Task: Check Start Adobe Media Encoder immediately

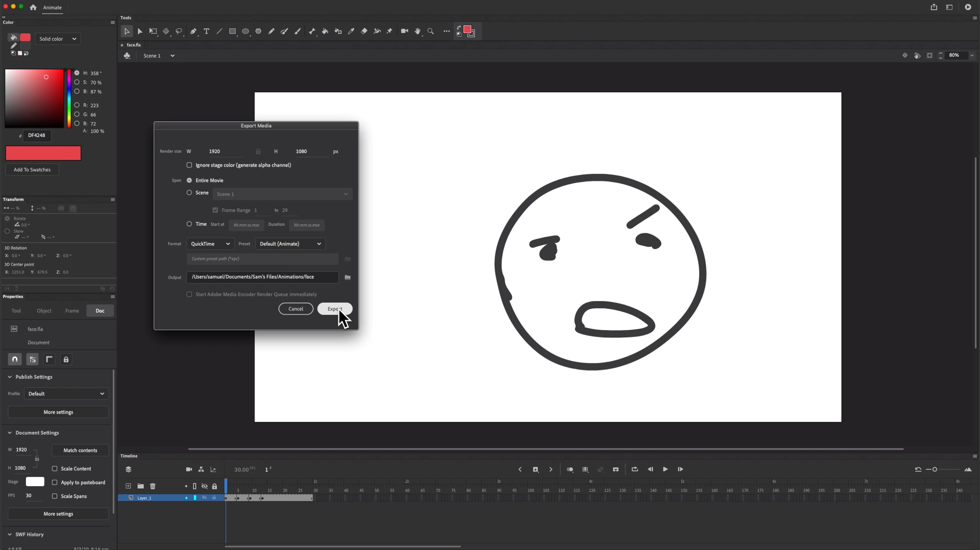Action: 189,294
